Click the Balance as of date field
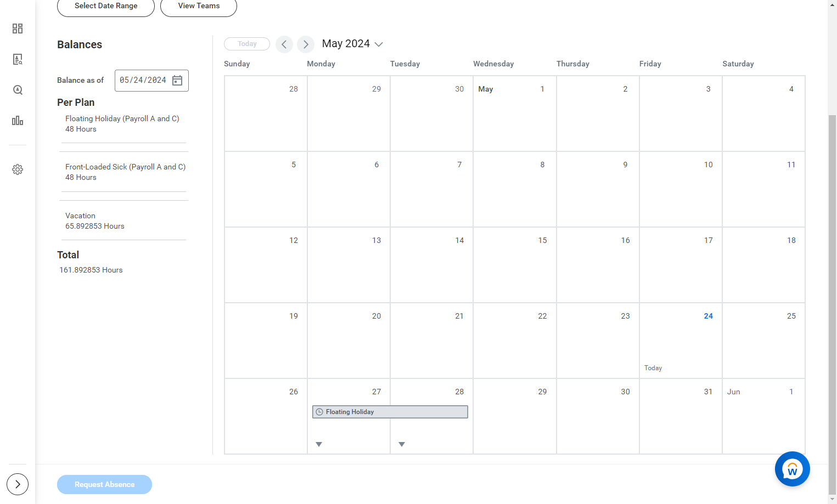 click(151, 81)
